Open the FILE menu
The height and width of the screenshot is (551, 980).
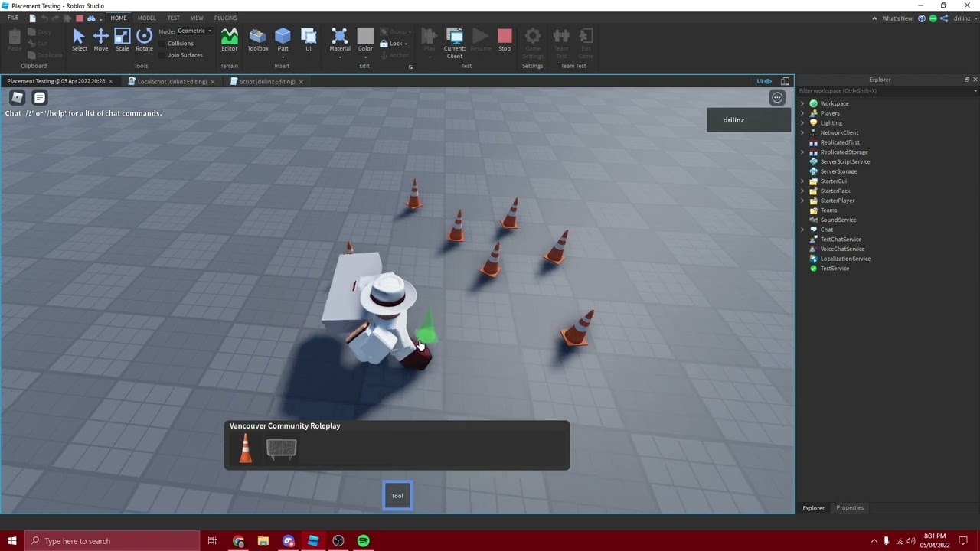click(x=13, y=18)
